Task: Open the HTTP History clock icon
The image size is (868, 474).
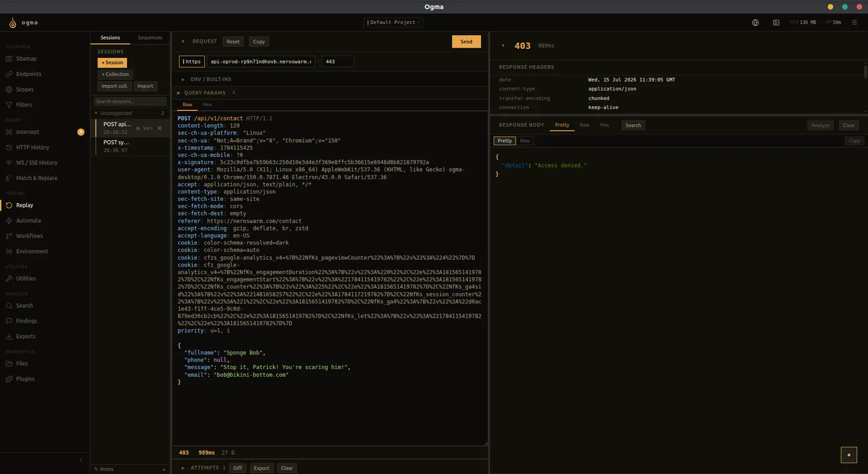Action: [9, 147]
